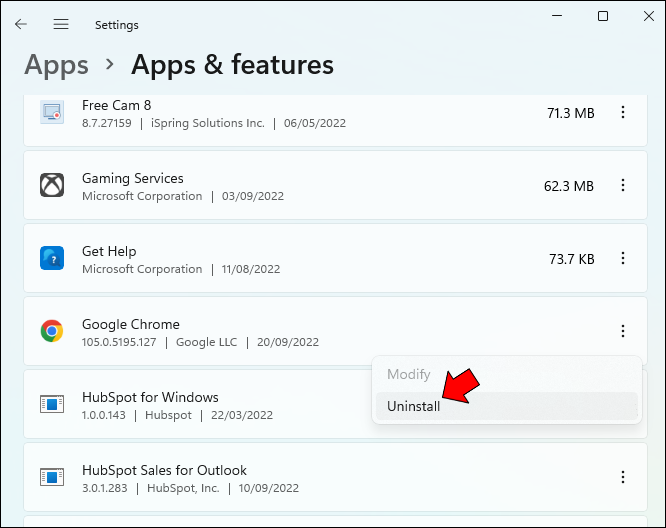Click the 11/08/2022 install date
This screenshot has height=528, width=666.
251,269
